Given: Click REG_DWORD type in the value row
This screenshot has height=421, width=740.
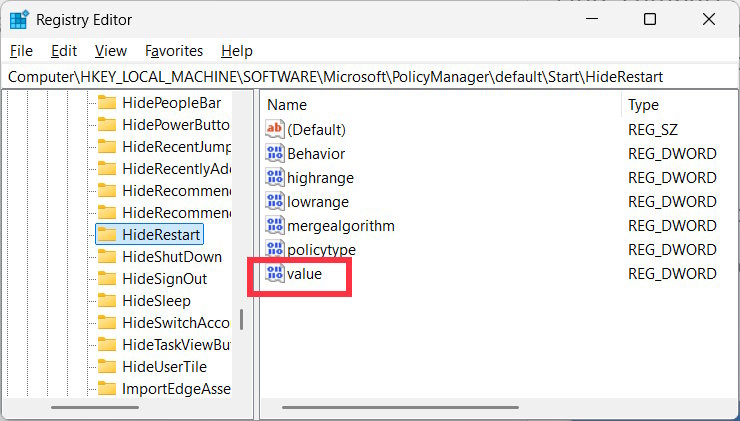Looking at the screenshot, I should [672, 274].
